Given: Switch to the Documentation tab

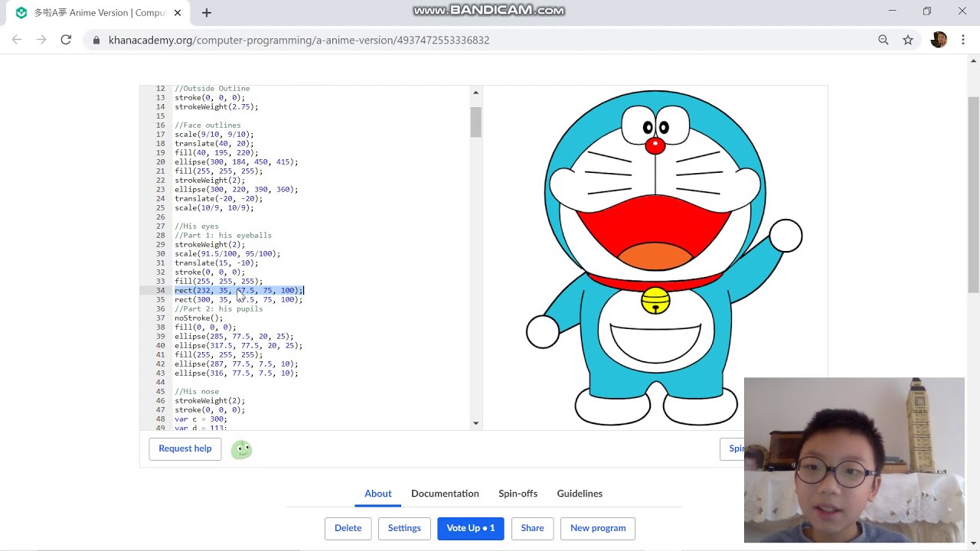Looking at the screenshot, I should point(445,494).
